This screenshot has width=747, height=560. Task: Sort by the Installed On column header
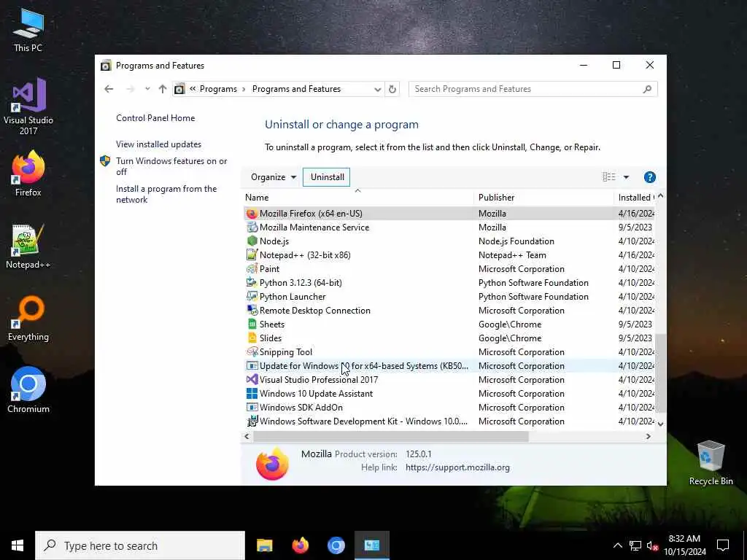tap(635, 197)
